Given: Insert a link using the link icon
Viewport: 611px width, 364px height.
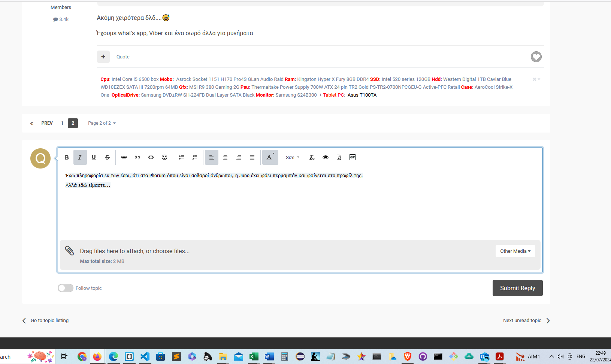Looking at the screenshot, I should pos(124,157).
